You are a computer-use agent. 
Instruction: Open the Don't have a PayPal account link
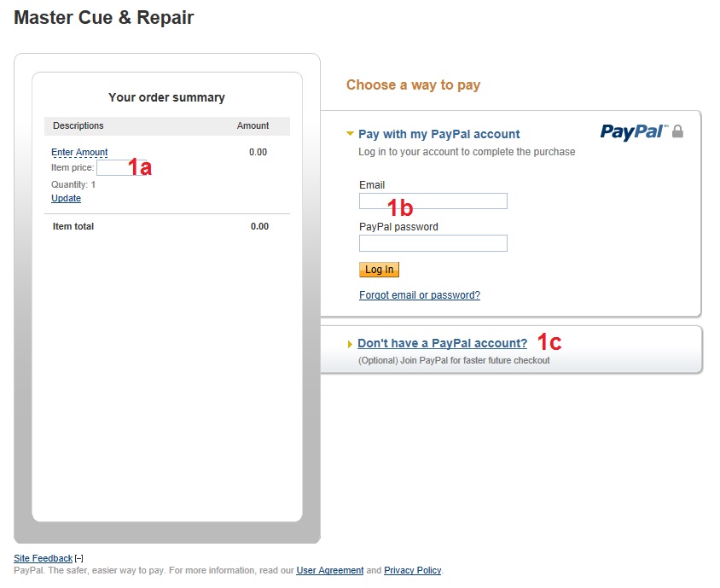(x=442, y=343)
